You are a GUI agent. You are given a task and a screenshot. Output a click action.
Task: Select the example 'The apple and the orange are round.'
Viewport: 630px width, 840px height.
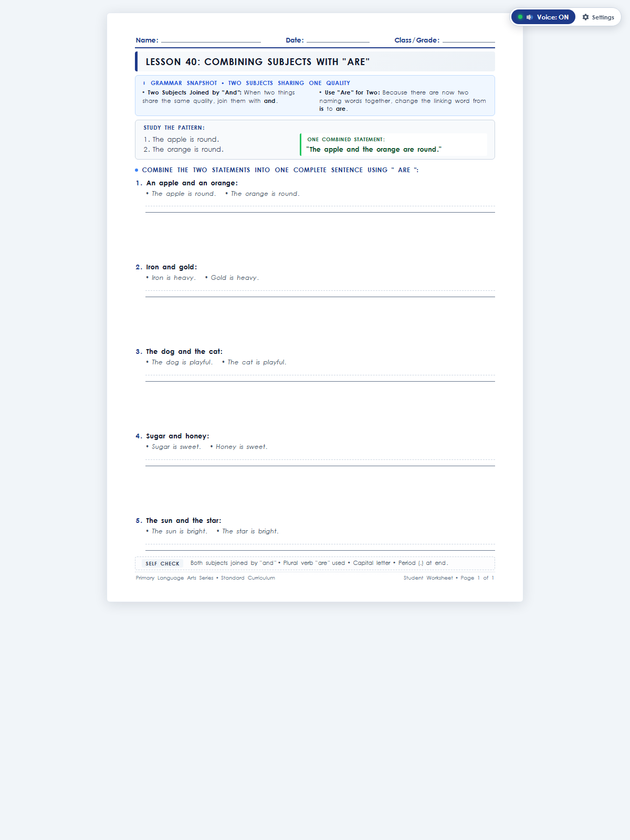click(x=374, y=150)
